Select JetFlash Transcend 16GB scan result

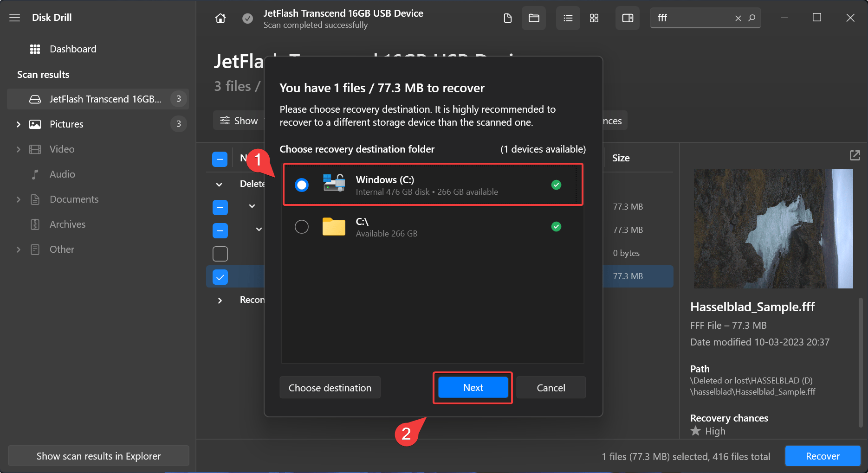[98, 99]
